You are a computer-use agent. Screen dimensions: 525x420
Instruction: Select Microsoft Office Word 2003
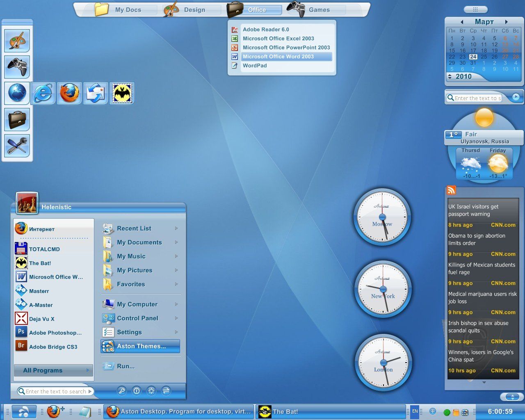pyautogui.click(x=278, y=57)
